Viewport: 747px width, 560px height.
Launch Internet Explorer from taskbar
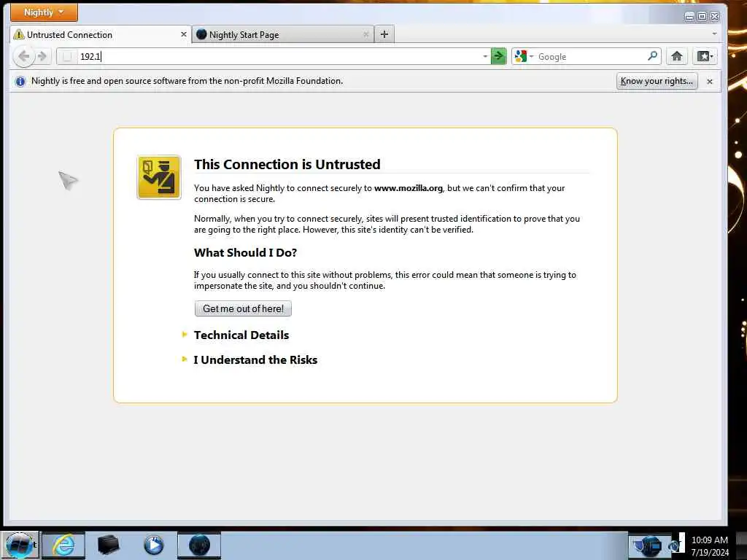click(63, 545)
